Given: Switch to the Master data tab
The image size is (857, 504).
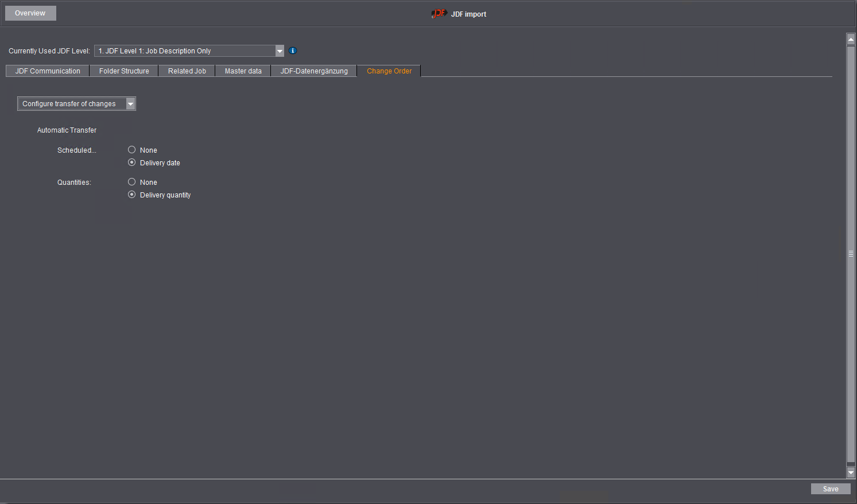Looking at the screenshot, I should point(243,71).
